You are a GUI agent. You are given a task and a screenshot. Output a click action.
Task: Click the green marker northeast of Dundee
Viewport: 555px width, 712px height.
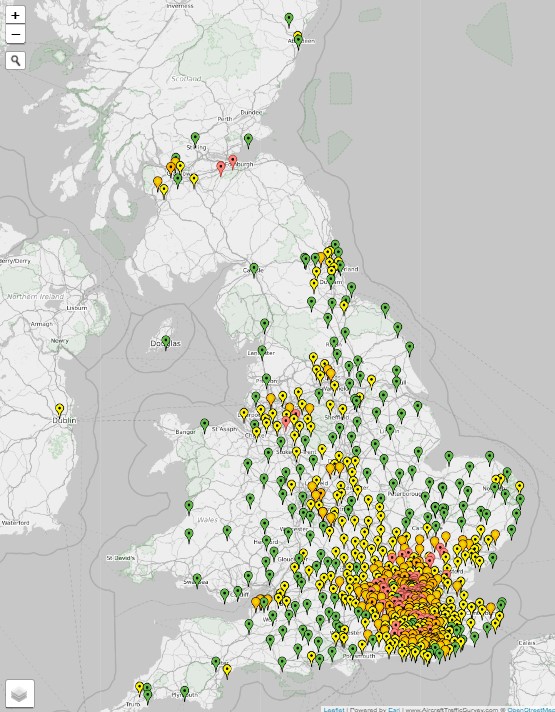(248, 140)
